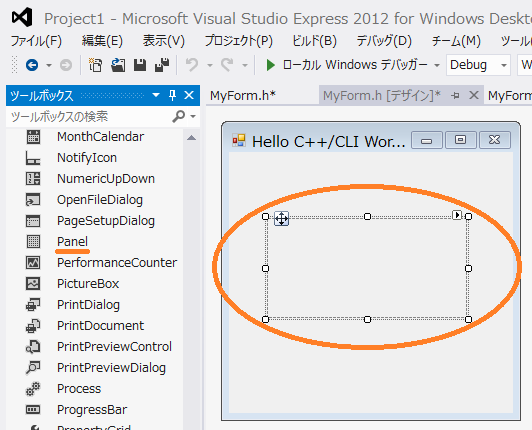Open the ビルド(B) menu
Screen dimensions: 532x430
315,41
